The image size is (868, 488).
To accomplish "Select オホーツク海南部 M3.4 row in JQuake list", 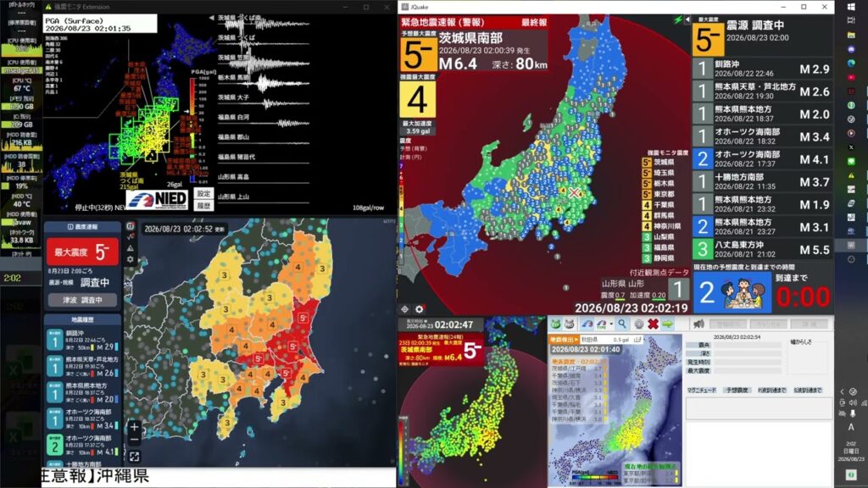I will (762, 136).
